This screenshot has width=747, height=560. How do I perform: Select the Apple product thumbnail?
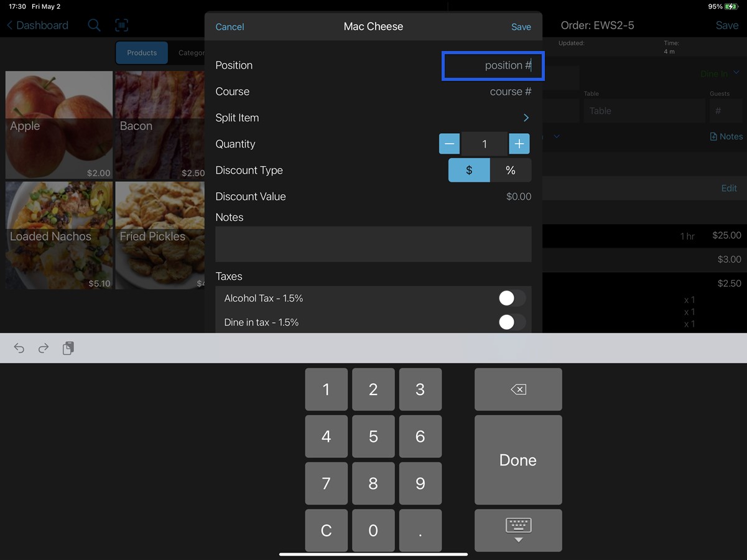tap(58, 124)
